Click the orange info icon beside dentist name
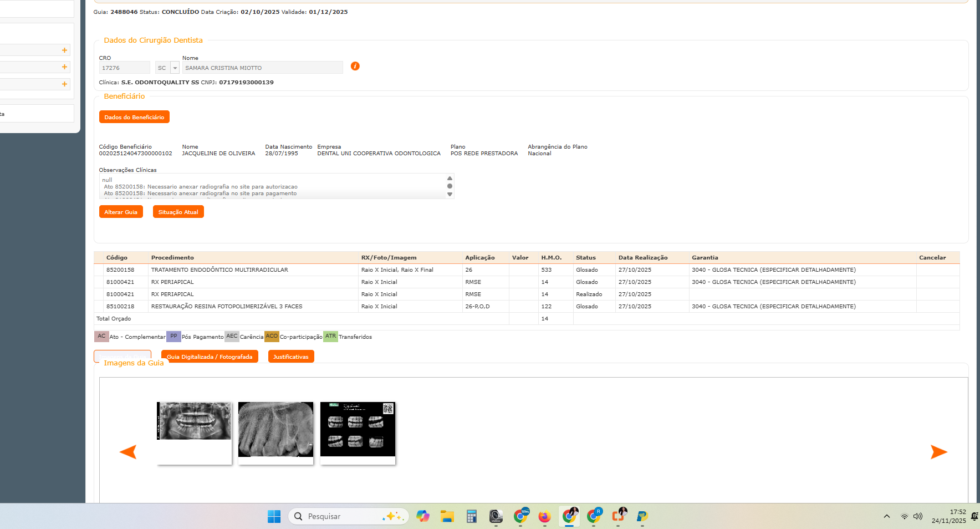 coord(355,67)
